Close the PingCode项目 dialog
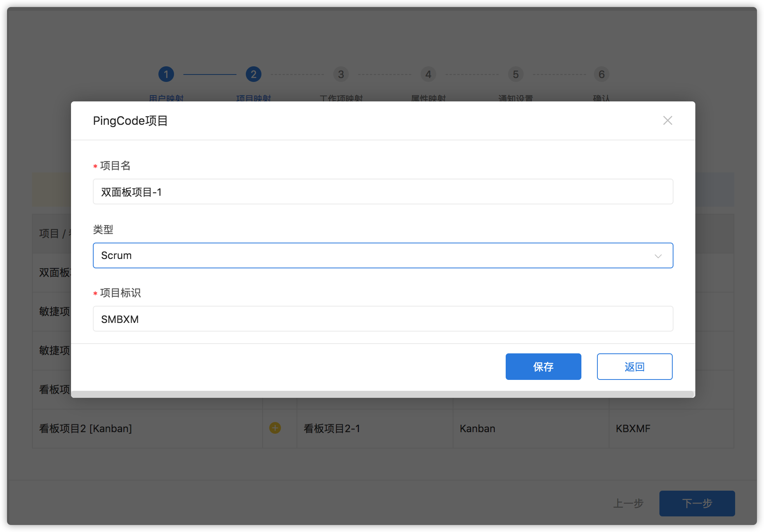This screenshot has height=532, width=764. (668, 121)
